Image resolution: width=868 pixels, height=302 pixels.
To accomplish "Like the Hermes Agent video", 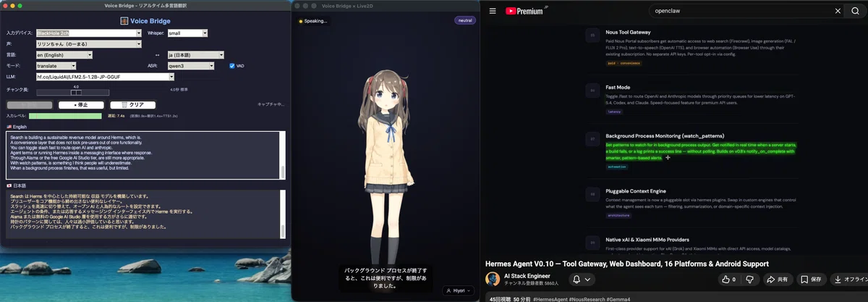I will (x=728, y=279).
